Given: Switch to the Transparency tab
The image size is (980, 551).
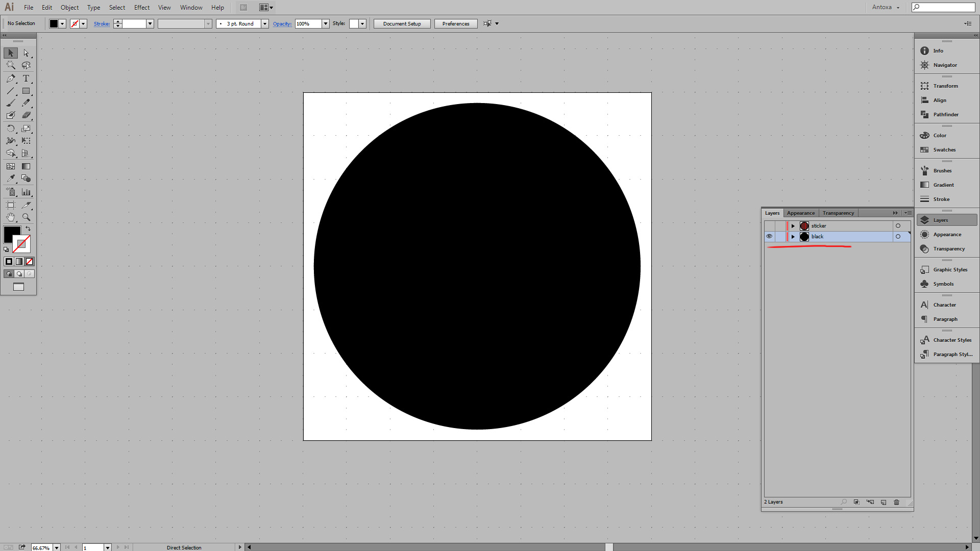Looking at the screenshot, I should pos(838,213).
